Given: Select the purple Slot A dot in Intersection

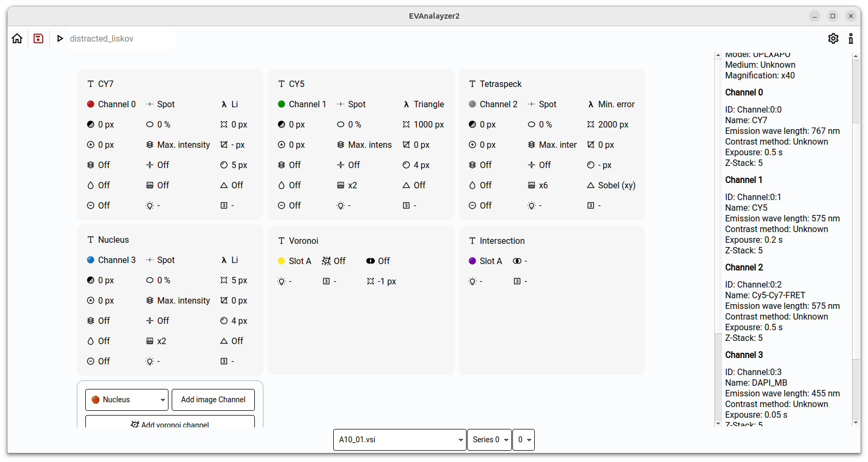Looking at the screenshot, I should [x=472, y=261].
